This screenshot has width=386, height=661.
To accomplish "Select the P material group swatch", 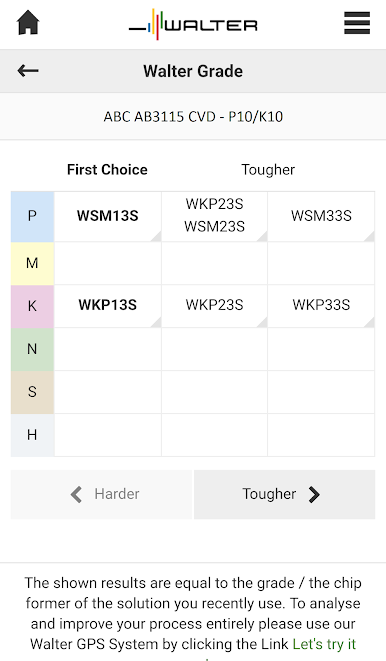I will coord(32,216).
